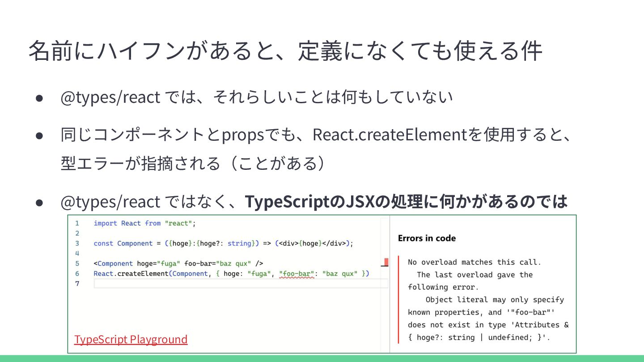
Task: Click the red error marker in scrollbar
Action: 386,262
